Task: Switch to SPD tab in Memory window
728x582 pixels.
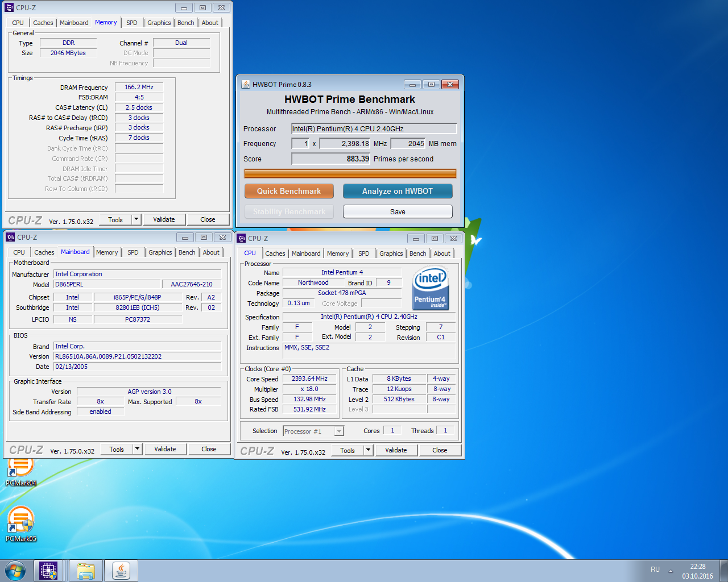Action: point(132,23)
